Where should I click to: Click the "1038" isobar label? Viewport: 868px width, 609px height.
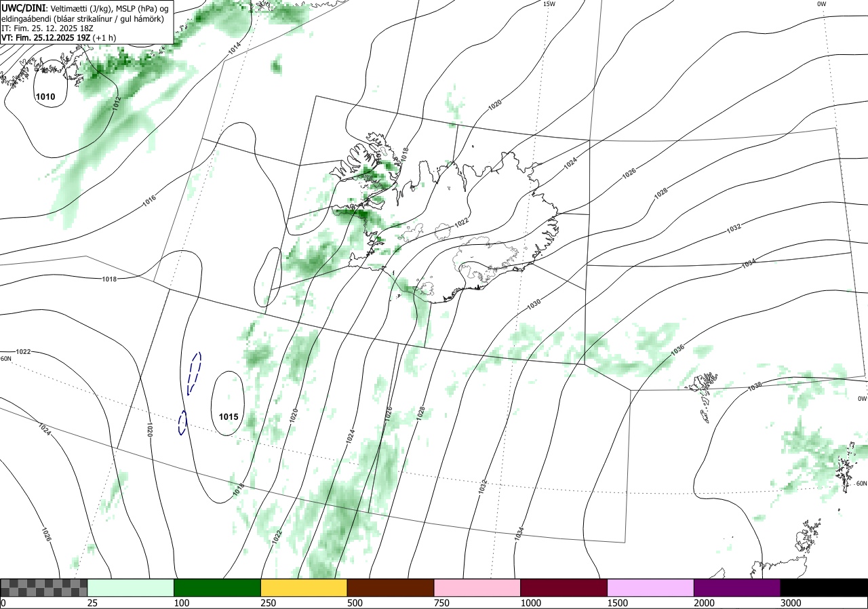coord(755,387)
